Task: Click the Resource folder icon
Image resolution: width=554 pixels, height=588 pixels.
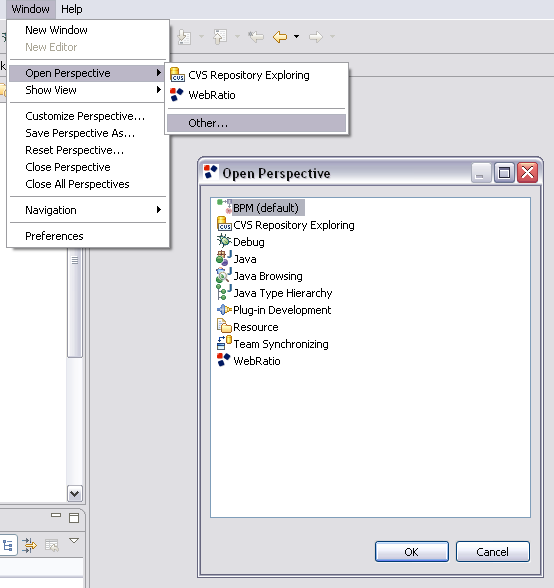Action: (224, 326)
